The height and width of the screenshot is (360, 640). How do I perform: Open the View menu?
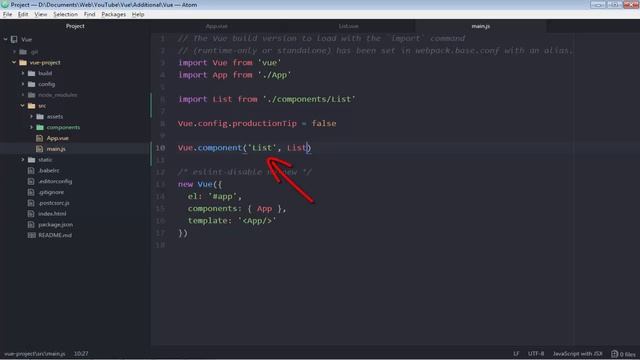point(40,14)
